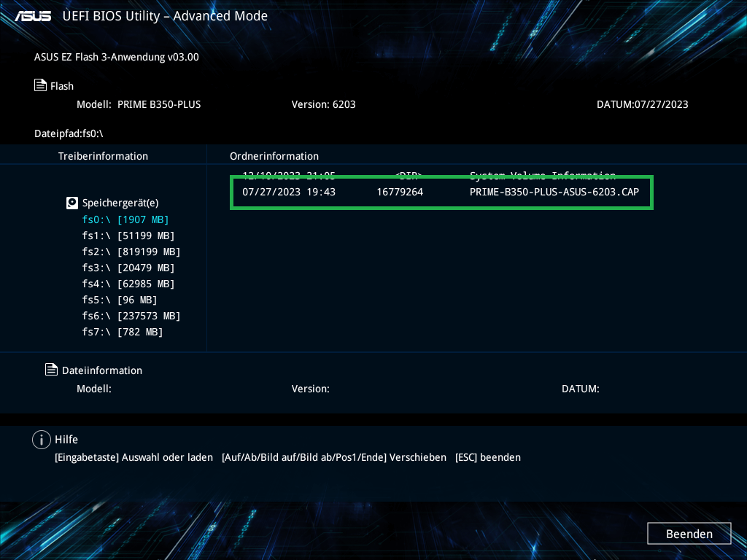Select the fs1:\ [51199 MB] drive
Viewport: 747px width, 560px height.
pos(128,236)
